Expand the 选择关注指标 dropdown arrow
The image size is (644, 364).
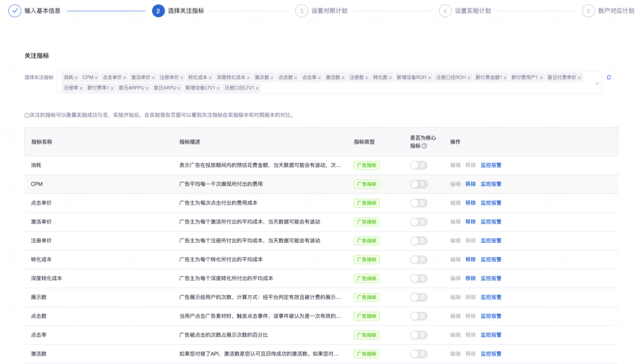(597, 83)
